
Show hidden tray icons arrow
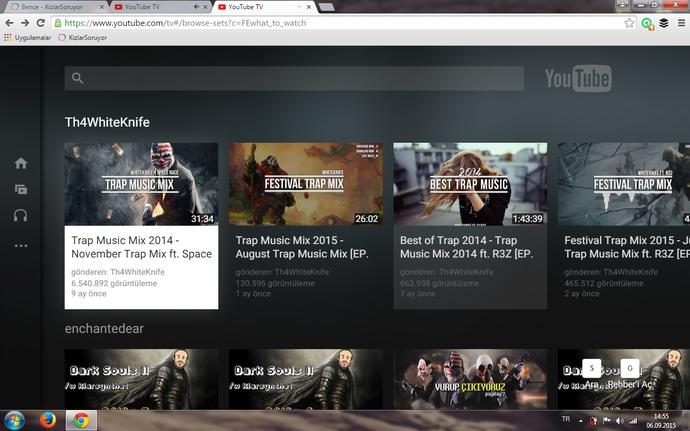coord(581,421)
